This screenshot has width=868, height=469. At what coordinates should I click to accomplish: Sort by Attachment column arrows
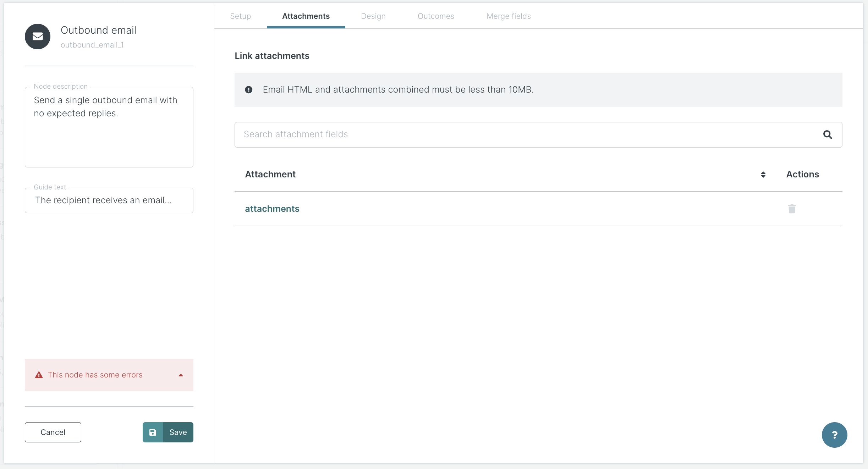763,175
